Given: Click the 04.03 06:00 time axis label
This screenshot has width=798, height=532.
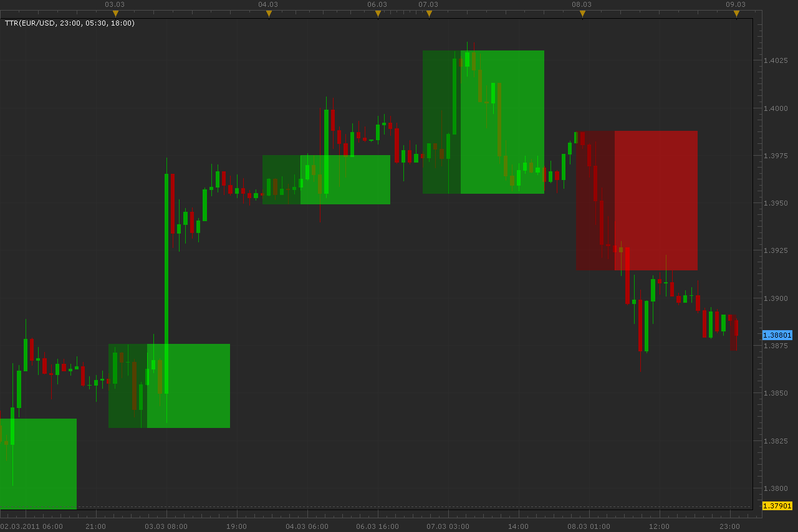Looking at the screenshot, I should (307, 526).
